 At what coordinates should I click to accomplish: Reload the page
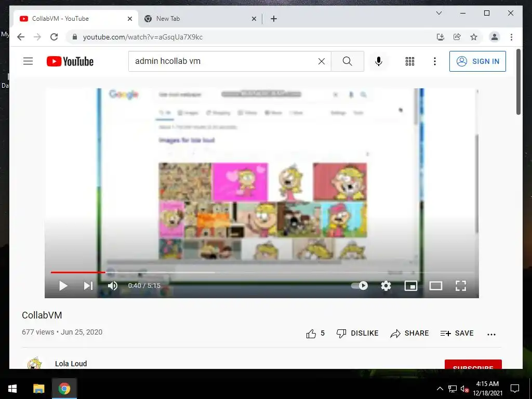[54, 37]
